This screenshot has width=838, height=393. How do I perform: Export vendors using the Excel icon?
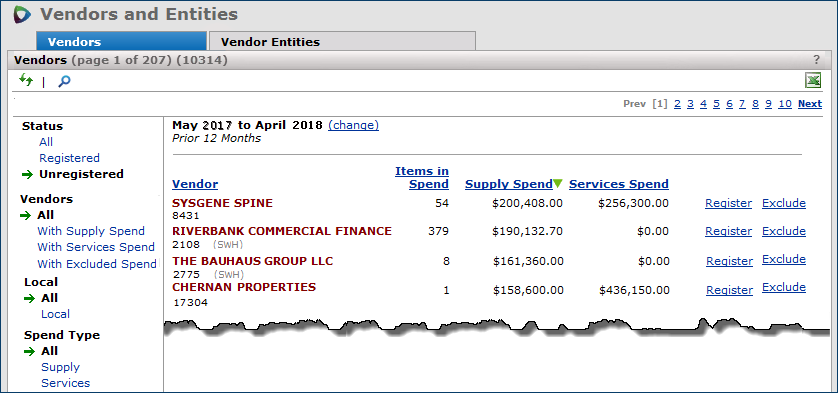pos(813,81)
